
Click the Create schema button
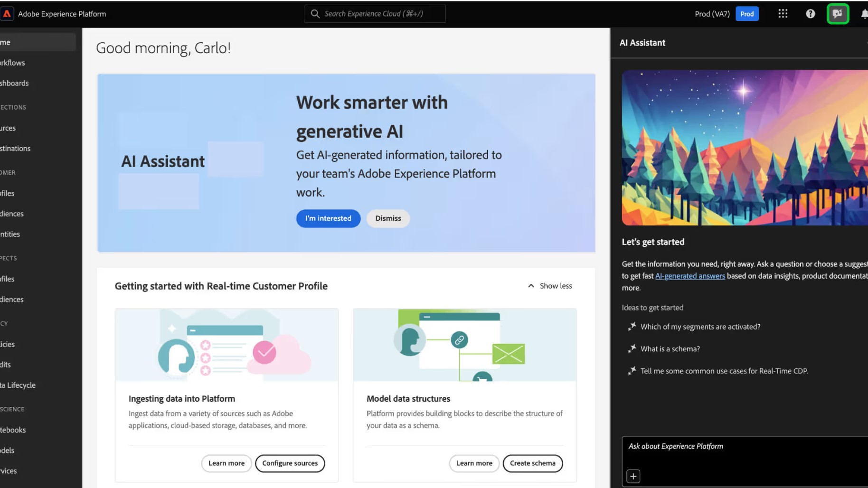pyautogui.click(x=533, y=463)
